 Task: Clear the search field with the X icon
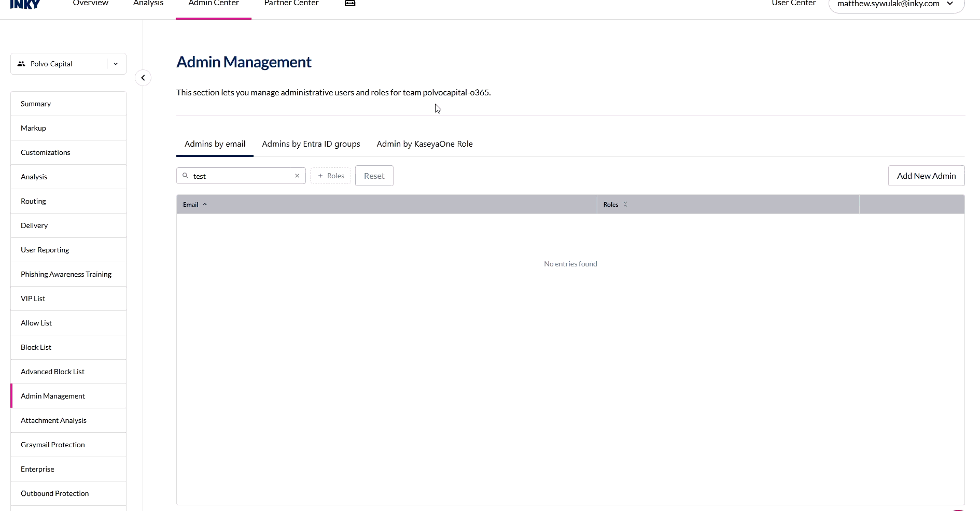click(x=297, y=176)
